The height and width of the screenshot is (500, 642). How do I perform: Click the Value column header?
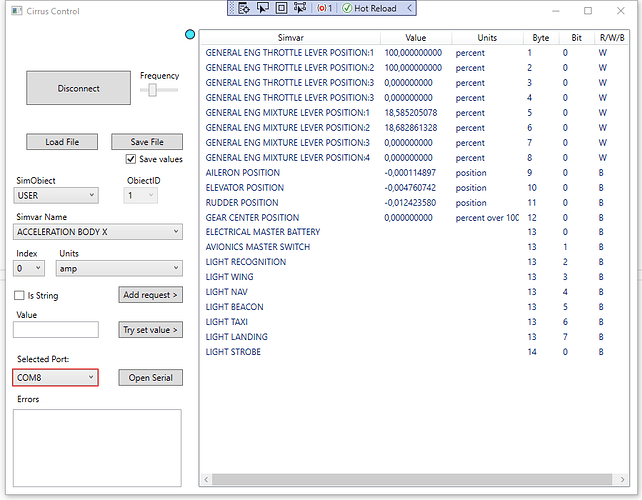click(x=414, y=37)
